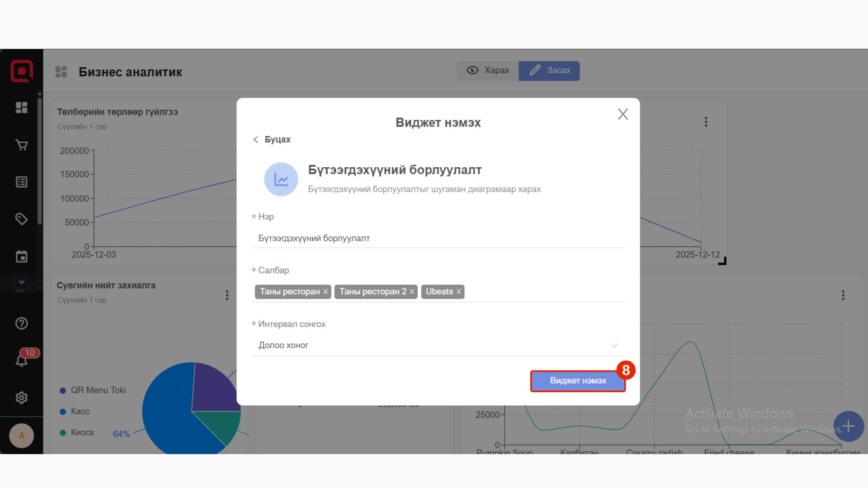Open the shopping cart sidebar icon

tap(21, 145)
